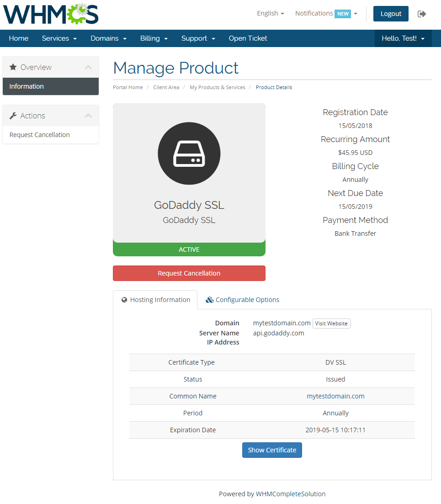This screenshot has width=441, height=504.
Task: Expand the Support menu
Action: pyautogui.click(x=198, y=38)
